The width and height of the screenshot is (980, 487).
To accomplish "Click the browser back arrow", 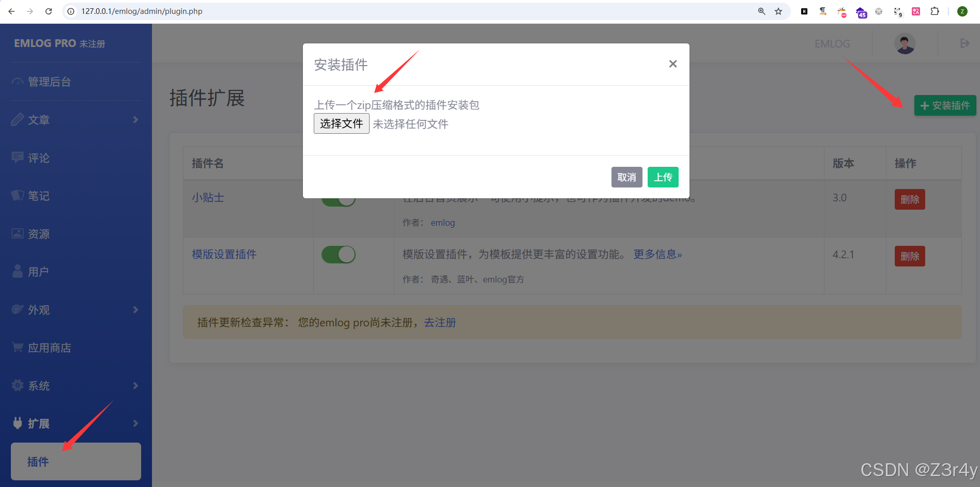I will tap(11, 11).
